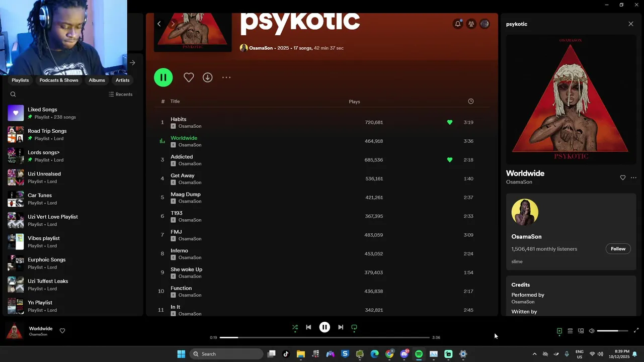
Task: Select the Inferno track title
Action: [179, 250]
